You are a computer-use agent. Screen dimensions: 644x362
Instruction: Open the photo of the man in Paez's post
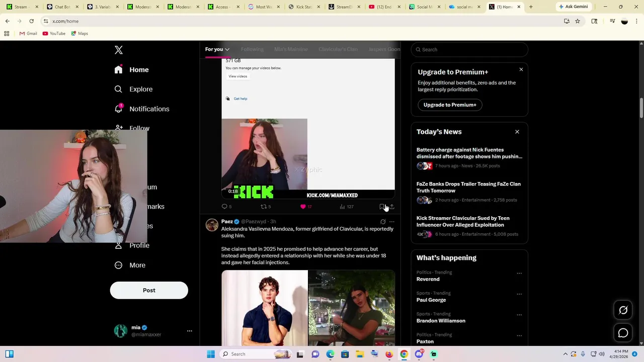point(265,308)
